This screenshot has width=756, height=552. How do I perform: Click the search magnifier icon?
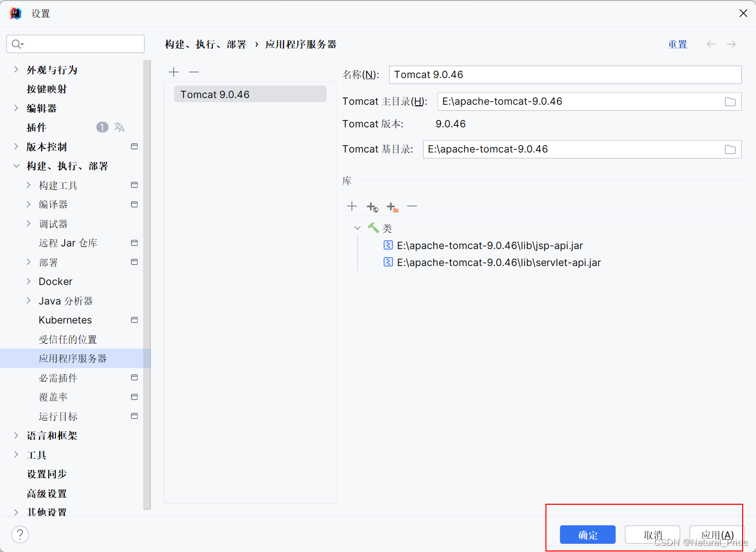coord(17,44)
